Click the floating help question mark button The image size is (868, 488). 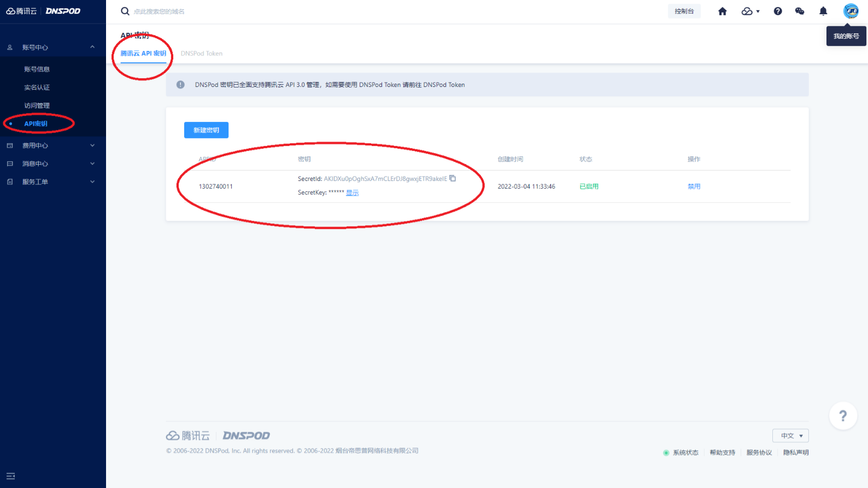coord(842,416)
